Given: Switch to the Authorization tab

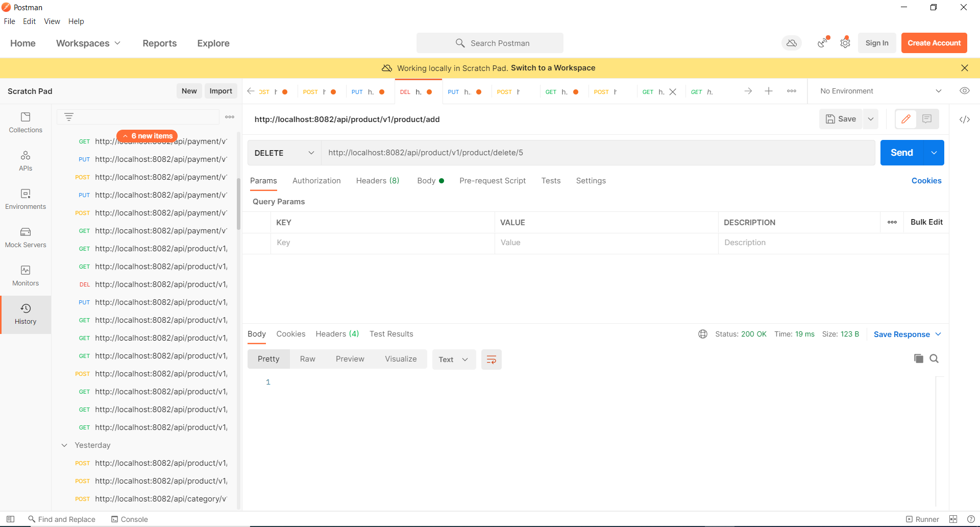Looking at the screenshot, I should tap(316, 181).
